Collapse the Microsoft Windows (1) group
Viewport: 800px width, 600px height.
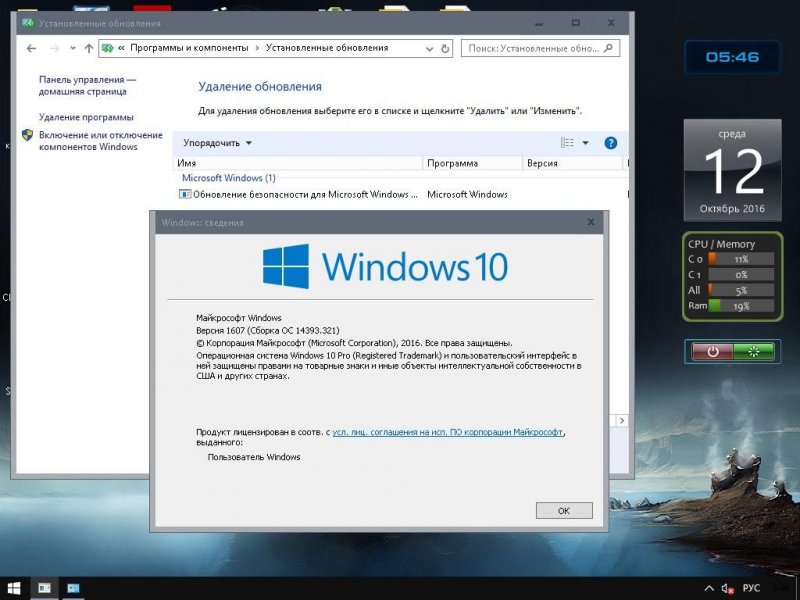229,178
